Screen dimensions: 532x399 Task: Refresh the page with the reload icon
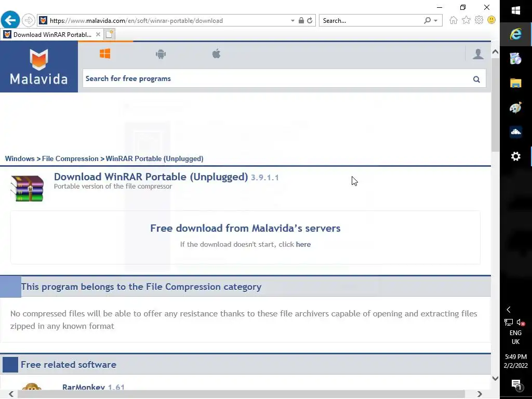310,20
